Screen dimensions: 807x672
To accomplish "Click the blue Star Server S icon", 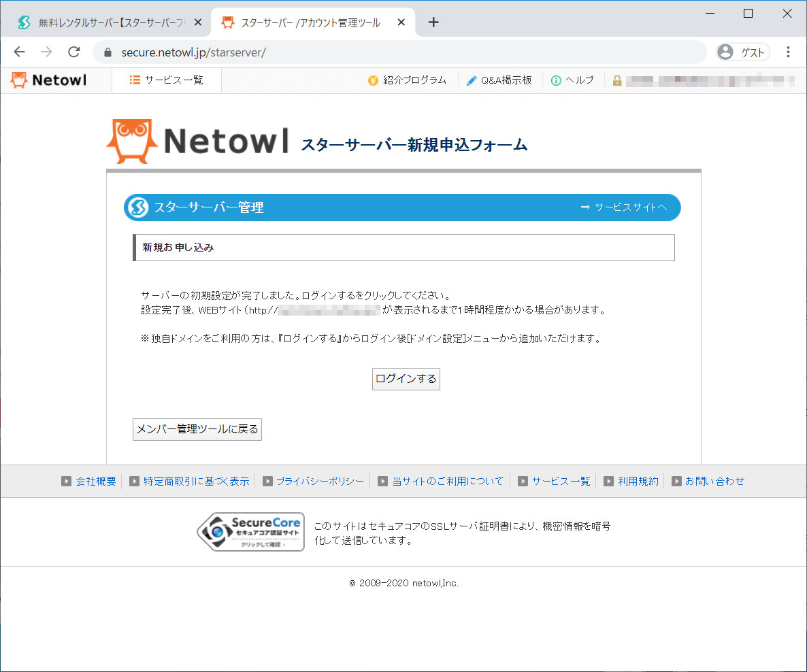I will (137, 207).
